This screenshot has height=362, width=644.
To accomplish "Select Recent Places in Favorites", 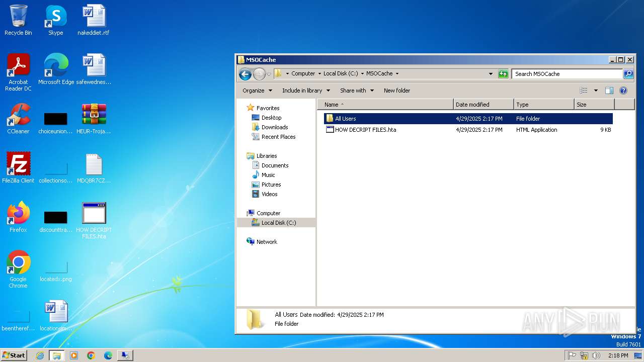I will click(x=278, y=137).
